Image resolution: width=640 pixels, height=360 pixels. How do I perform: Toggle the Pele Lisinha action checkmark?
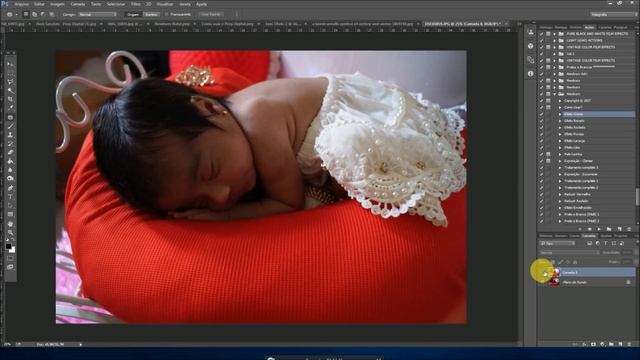click(x=542, y=154)
